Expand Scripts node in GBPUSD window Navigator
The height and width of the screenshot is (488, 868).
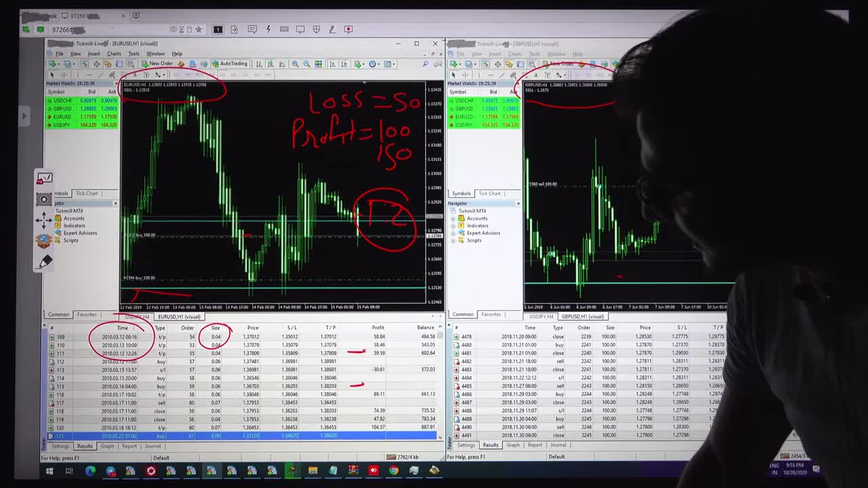coord(453,241)
